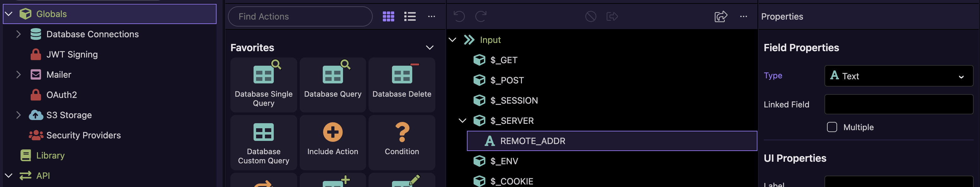Choose the Condition action
980x187 pixels.
coord(401,142)
